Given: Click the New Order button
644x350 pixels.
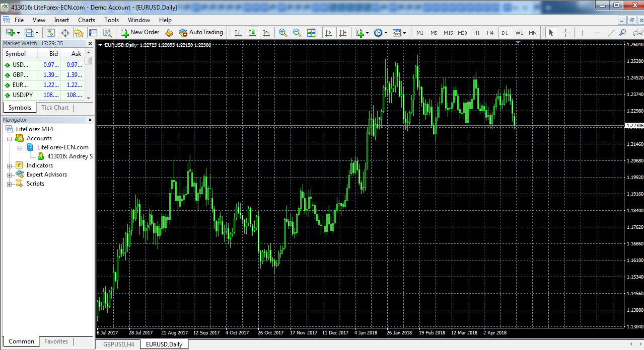Looking at the screenshot, I should [140, 32].
